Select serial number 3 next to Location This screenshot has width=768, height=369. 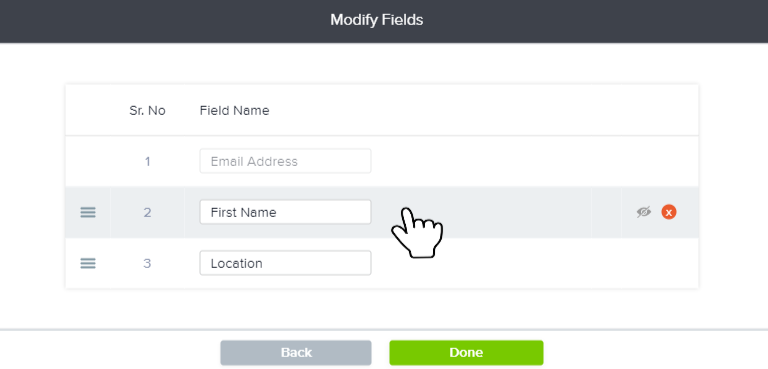coord(147,263)
